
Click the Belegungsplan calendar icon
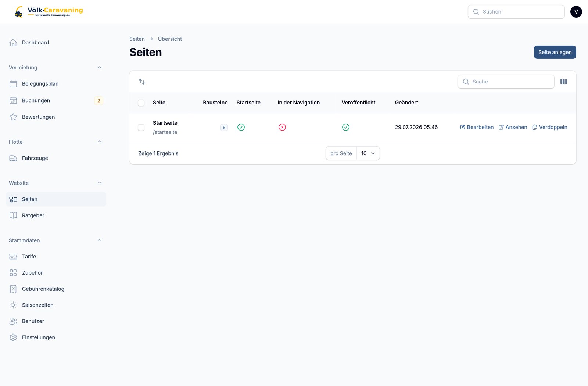13,84
